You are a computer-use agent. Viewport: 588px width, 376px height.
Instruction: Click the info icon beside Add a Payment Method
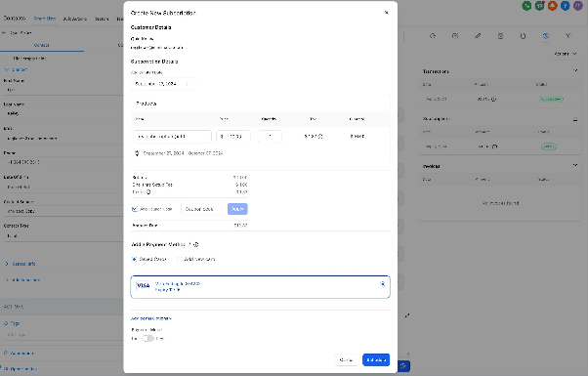click(x=196, y=244)
